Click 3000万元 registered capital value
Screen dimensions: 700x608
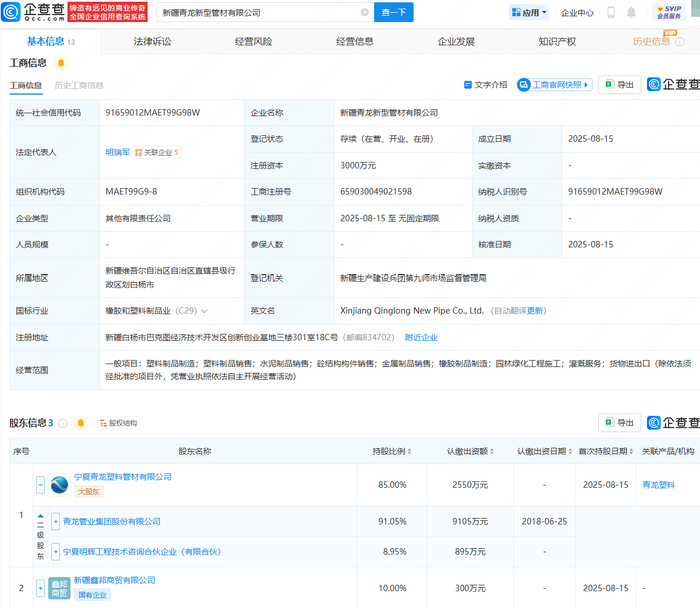(x=358, y=166)
